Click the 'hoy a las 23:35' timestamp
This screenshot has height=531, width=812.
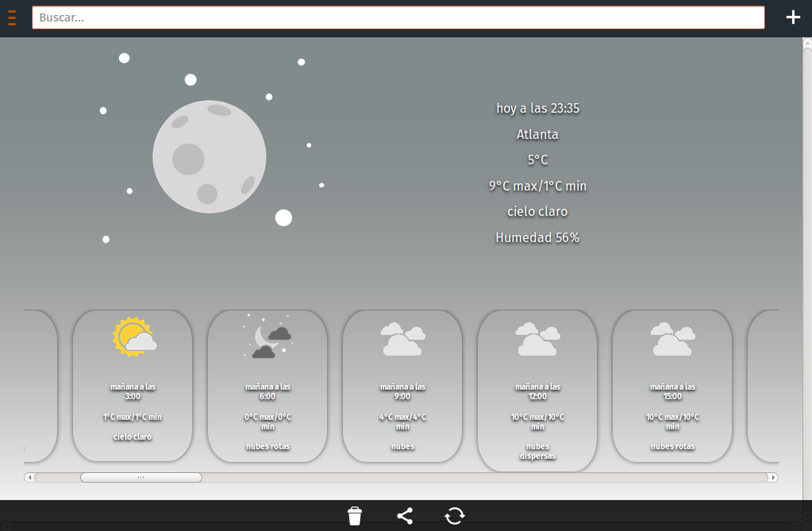coord(537,109)
